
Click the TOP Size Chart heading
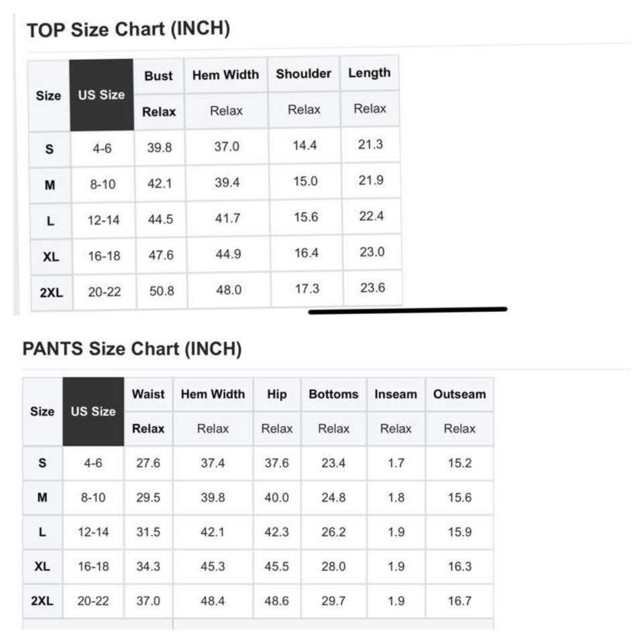128,30
